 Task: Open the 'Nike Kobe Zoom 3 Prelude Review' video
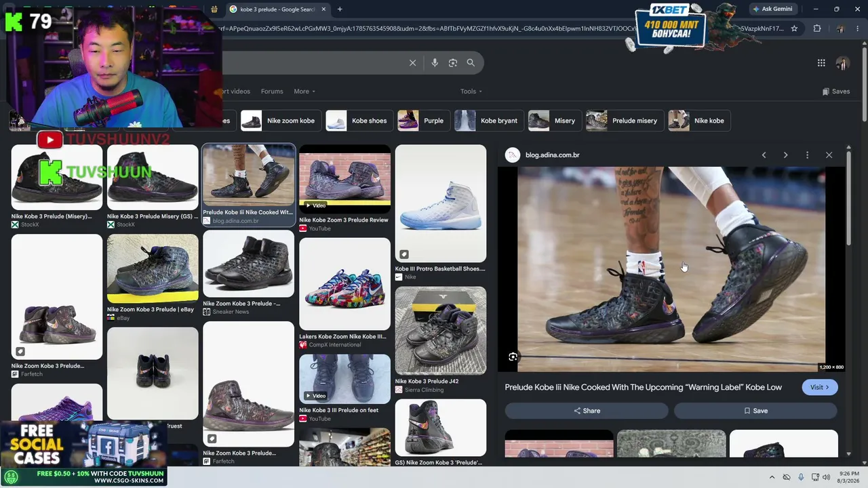coord(345,188)
